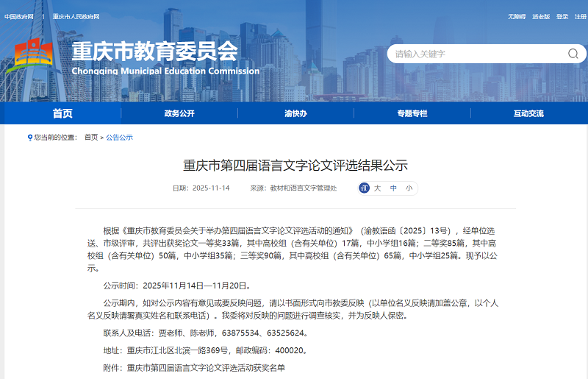
Task: Select large font size 大
Action: (377, 188)
